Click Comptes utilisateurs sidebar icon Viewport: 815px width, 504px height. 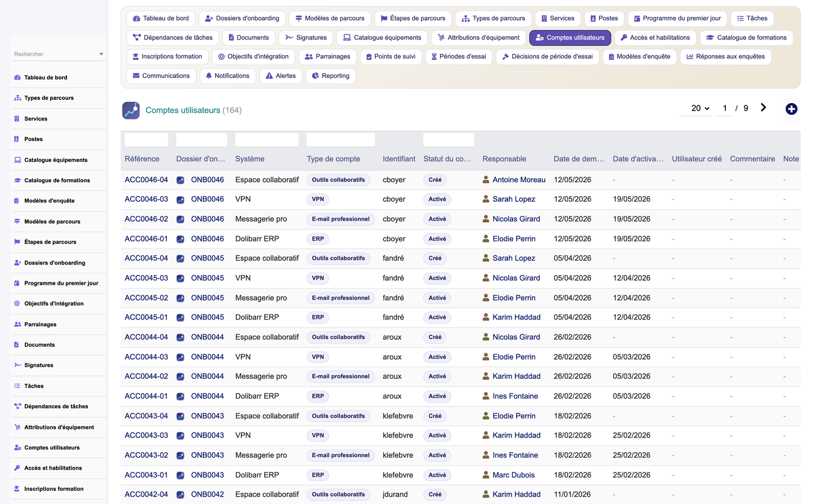tap(17, 448)
